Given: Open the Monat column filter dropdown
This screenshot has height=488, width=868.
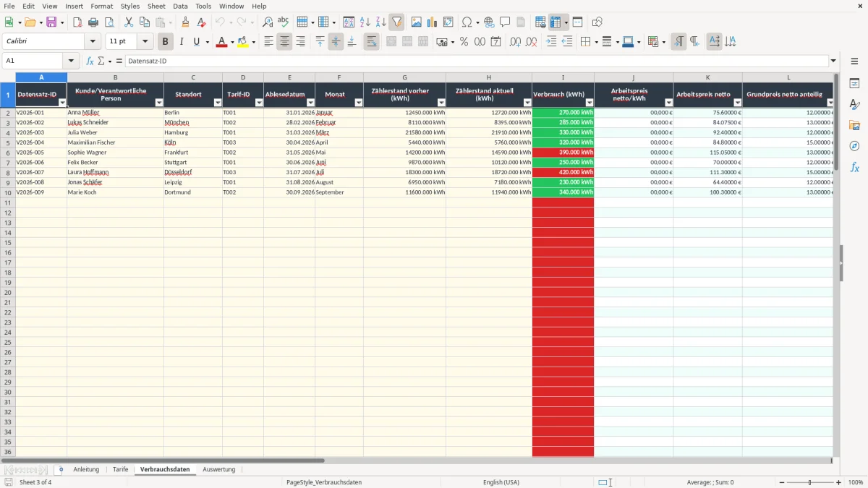Looking at the screenshot, I should click(358, 103).
